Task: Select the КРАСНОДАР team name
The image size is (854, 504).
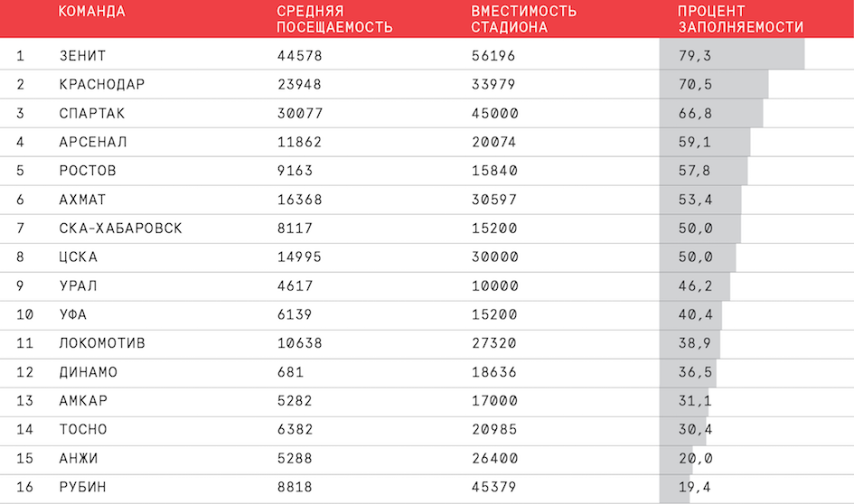Action: click(102, 84)
